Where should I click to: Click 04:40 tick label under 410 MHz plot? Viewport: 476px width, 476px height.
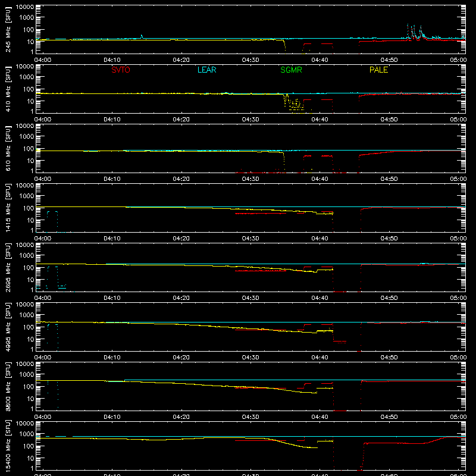(x=320, y=120)
